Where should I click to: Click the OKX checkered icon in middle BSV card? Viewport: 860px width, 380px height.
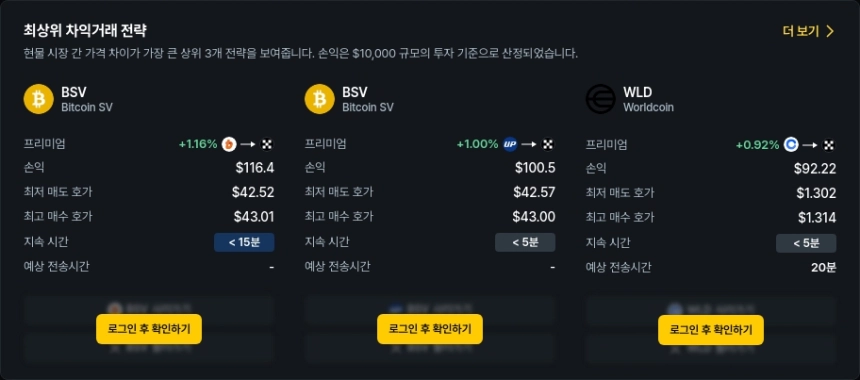coord(548,145)
